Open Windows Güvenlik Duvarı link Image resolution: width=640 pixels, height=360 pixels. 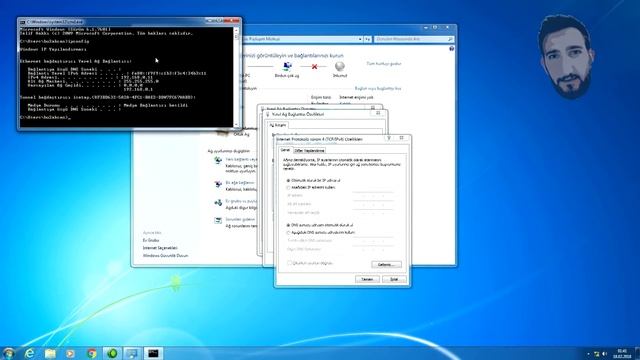tap(165, 256)
